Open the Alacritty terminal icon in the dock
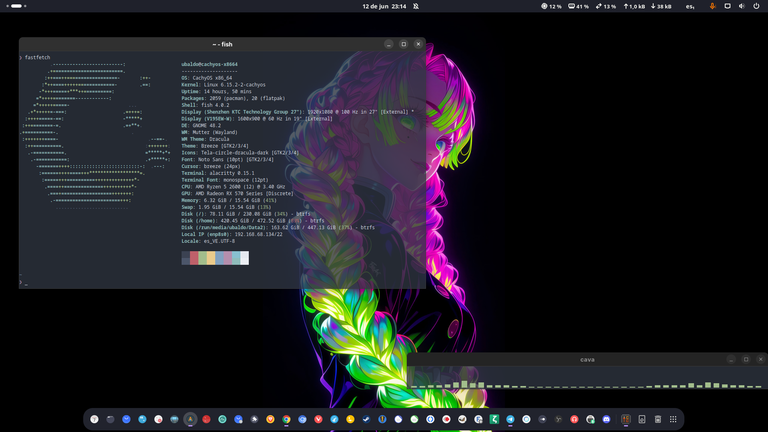 [x=190, y=419]
